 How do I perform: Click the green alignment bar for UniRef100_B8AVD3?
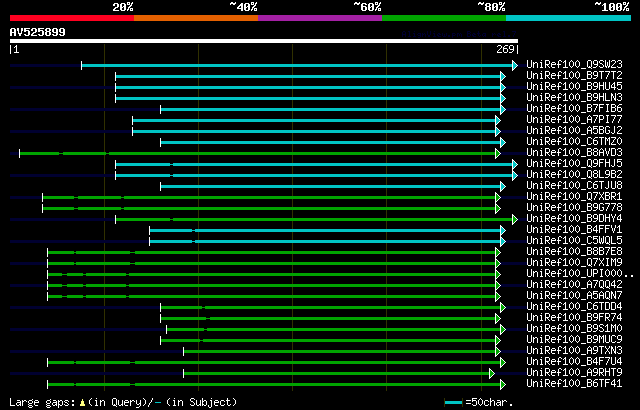pyautogui.click(x=260, y=153)
